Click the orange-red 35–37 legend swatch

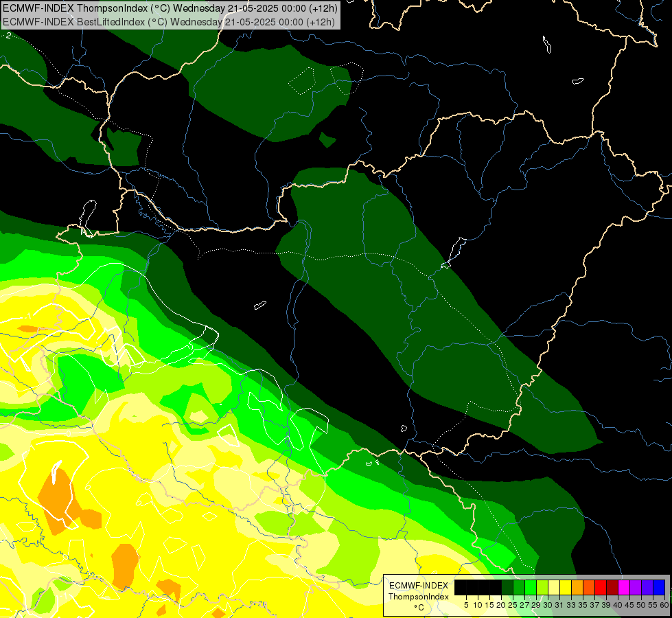[589, 587]
